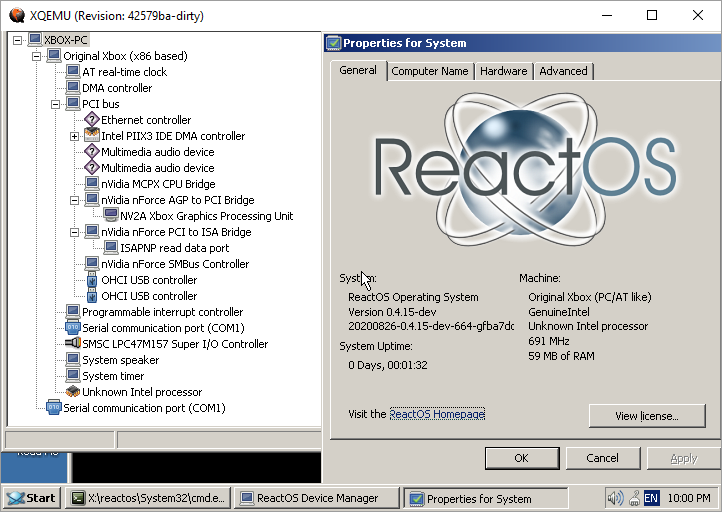Select the bottom root-level Serial communication port (COM1)
The image size is (722, 512).
coord(144,408)
